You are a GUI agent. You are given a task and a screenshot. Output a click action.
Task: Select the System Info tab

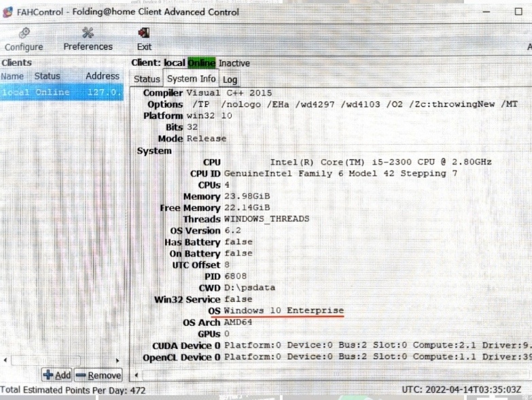[191, 78]
